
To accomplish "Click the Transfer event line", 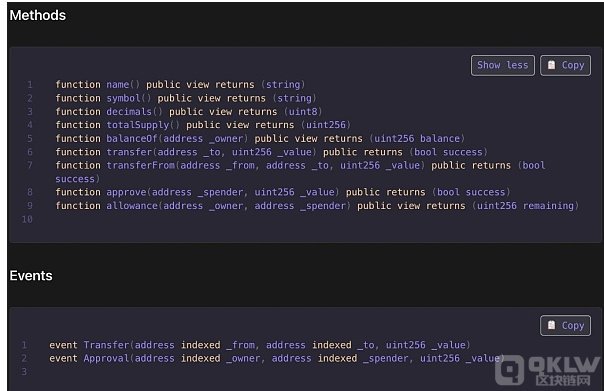I will 260,345.
